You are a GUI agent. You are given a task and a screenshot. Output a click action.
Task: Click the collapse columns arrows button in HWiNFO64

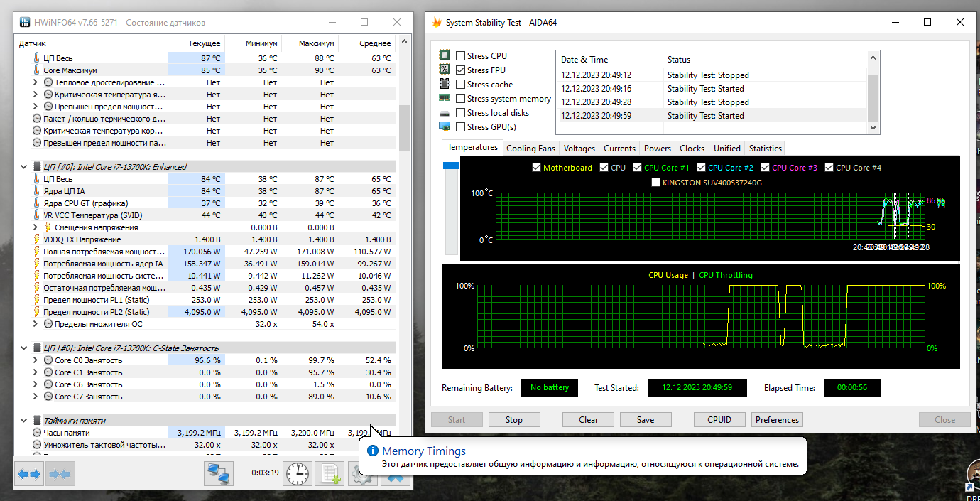pyautogui.click(x=60, y=474)
